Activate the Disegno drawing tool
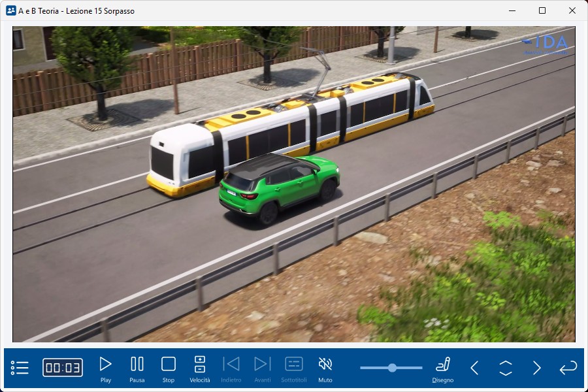The height and width of the screenshot is (392, 588). point(443,368)
